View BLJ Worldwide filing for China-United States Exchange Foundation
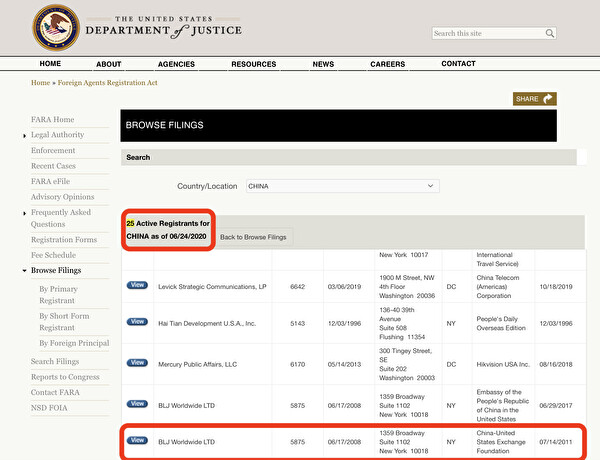 (x=137, y=440)
